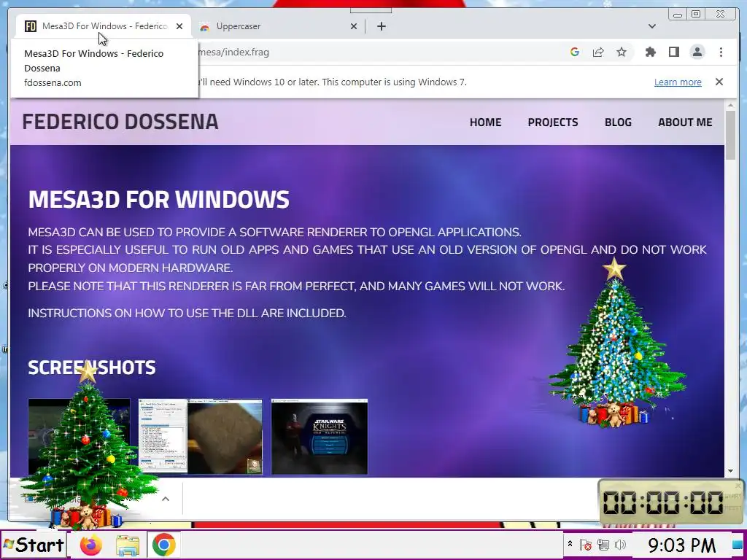Open BLOG in site navigation
Viewport: 747px width, 560px height.
pos(618,122)
